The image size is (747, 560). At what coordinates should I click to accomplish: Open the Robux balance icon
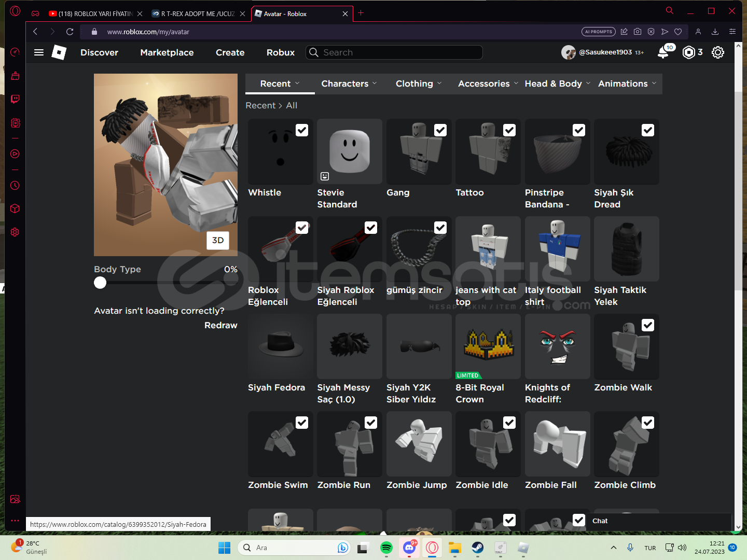point(688,52)
